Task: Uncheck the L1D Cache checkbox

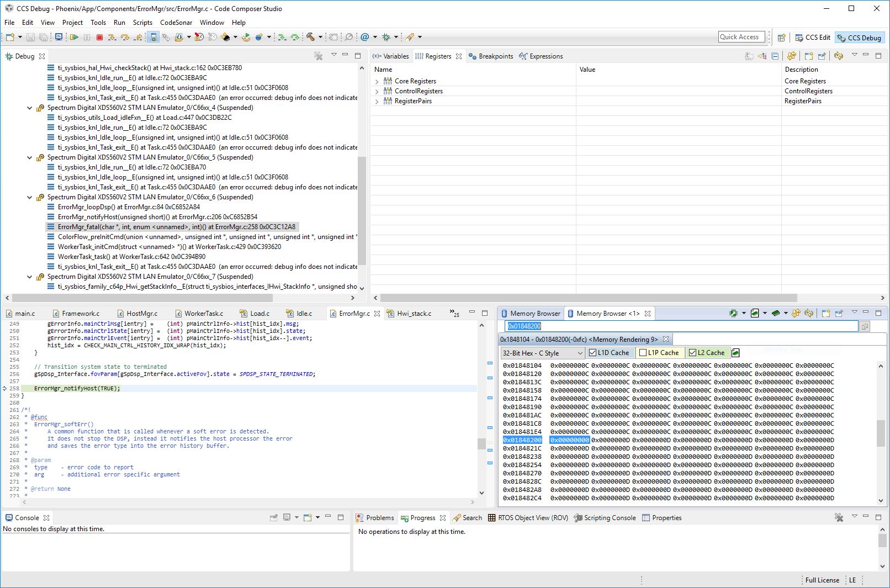Action: (593, 353)
